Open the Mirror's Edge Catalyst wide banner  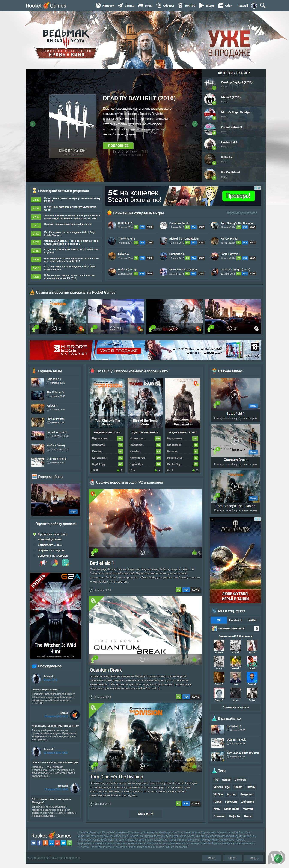click(x=145, y=350)
